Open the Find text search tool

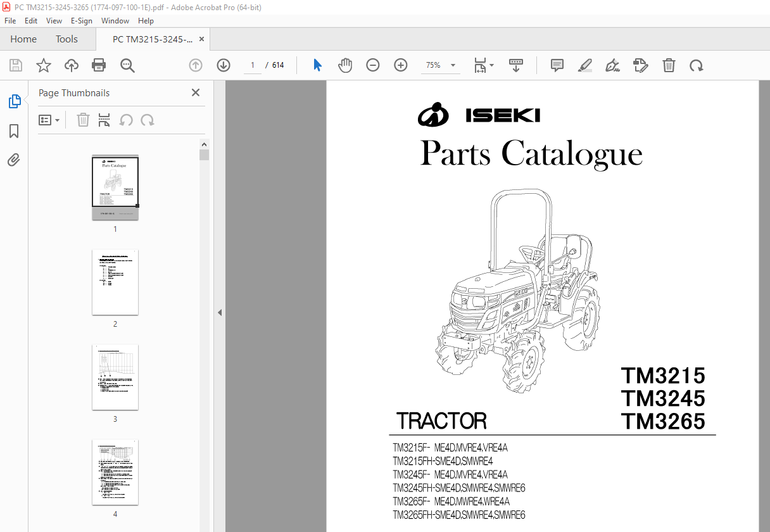tap(127, 65)
